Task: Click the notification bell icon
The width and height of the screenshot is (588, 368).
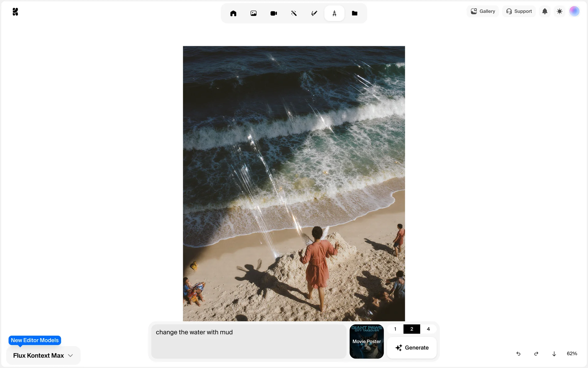Action: (x=545, y=11)
